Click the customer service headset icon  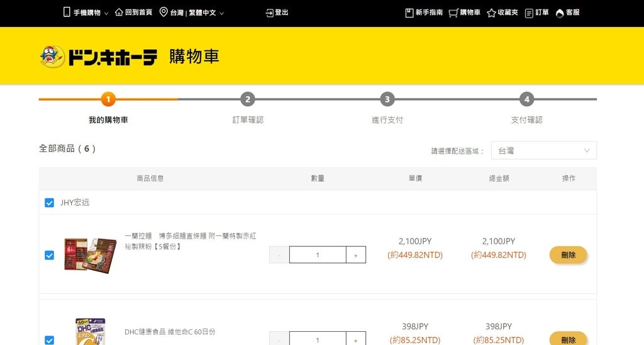coord(559,14)
